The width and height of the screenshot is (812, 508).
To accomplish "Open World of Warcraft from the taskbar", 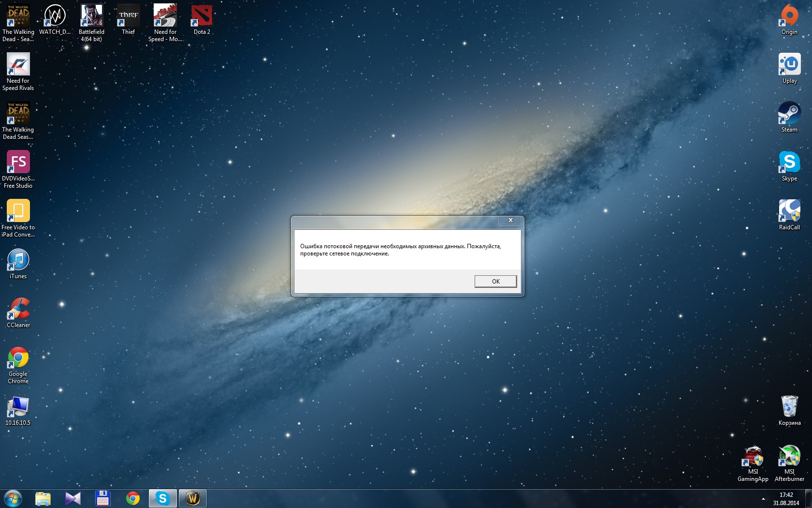I will pyautogui.click(x=193, y=498).
